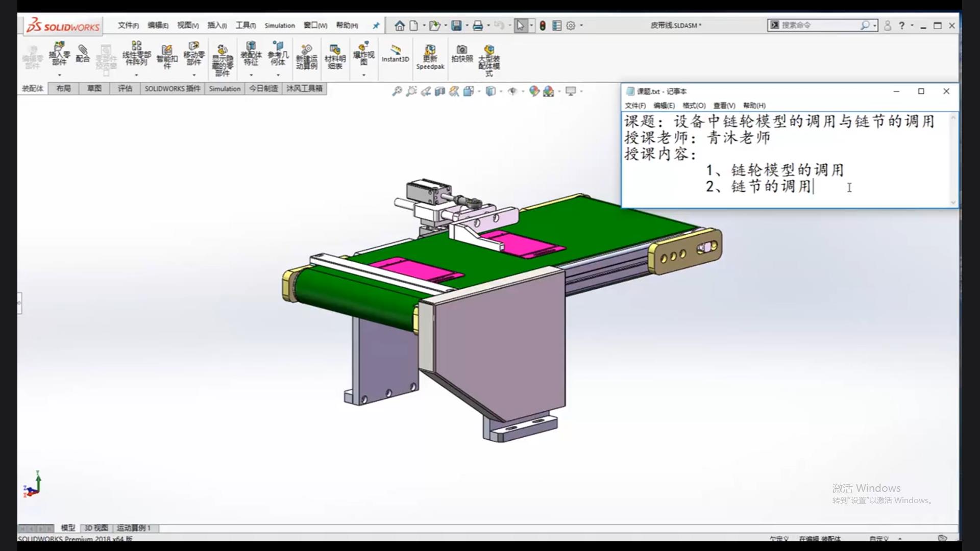Image resolution: width=980 pixels, height=551 pixels.
Task: Click Zoom to Fit in view toolbar
Action: [x=397, y=91]
